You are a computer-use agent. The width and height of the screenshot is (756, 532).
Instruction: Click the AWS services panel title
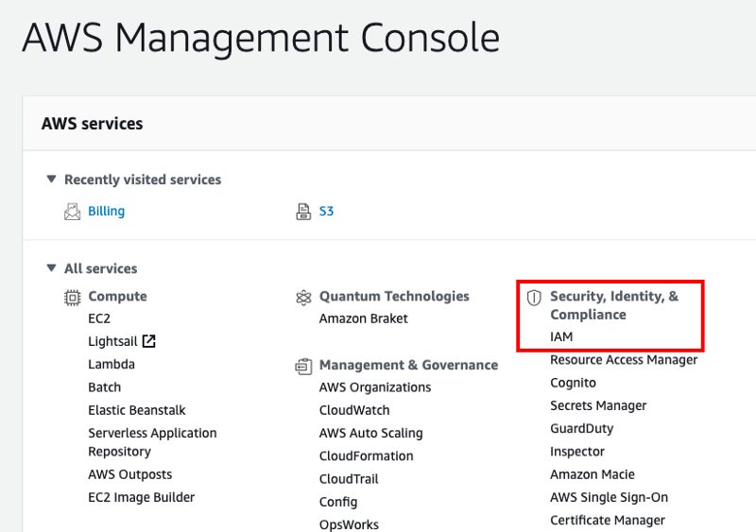coord(92,124)
